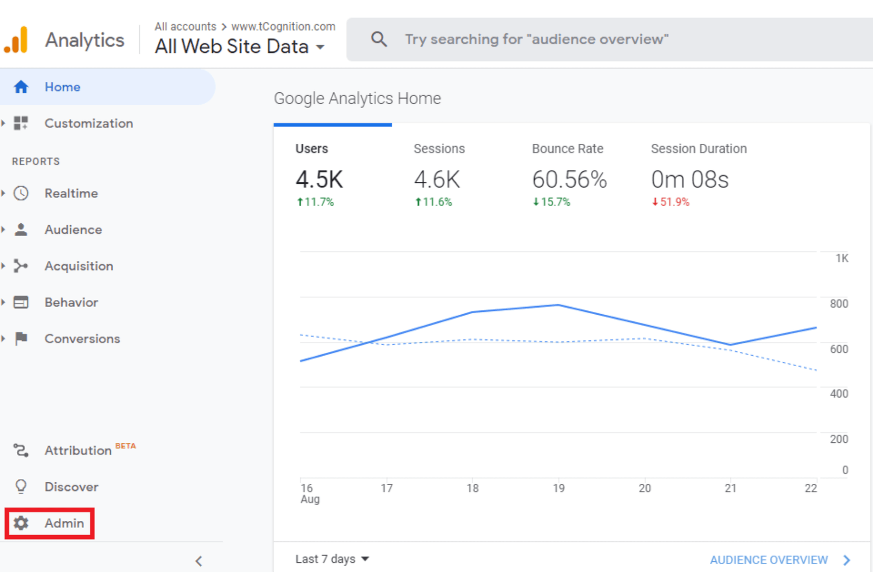
Task: Click the 15.7% bounce rate change
Action: point(552,202)
